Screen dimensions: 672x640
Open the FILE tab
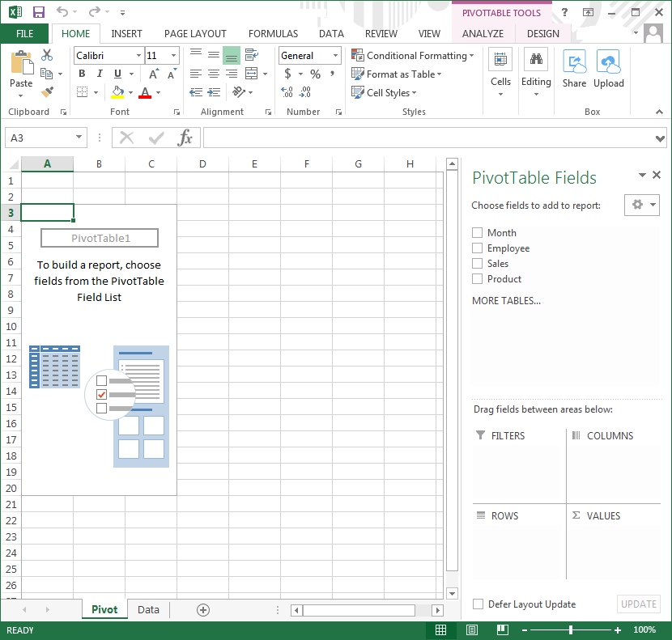(x=24, y=33)
